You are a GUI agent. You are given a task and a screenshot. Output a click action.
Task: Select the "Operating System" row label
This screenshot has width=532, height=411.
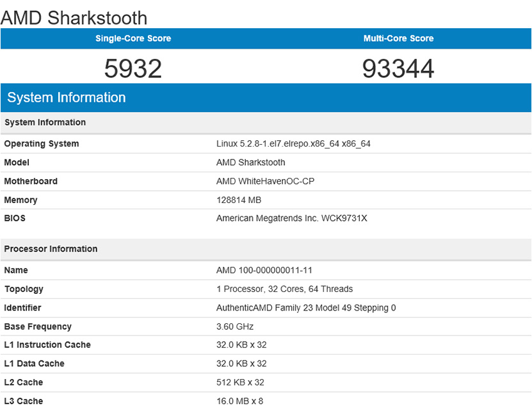[x=42, y=143]
